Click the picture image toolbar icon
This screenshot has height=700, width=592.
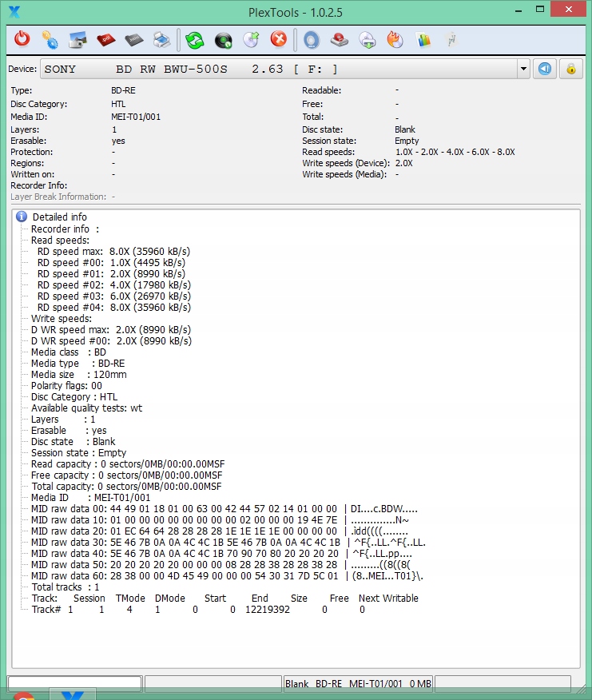(x=77, y=39)
